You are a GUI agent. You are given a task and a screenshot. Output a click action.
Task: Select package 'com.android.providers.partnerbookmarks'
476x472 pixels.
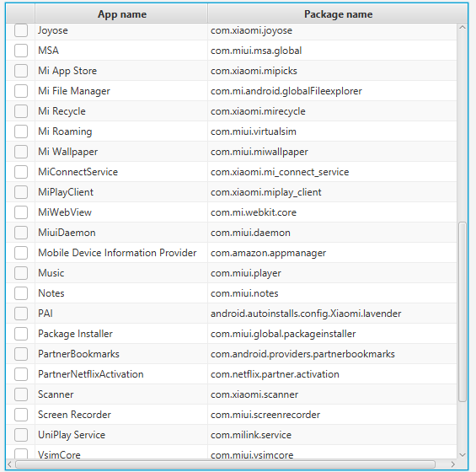pos(302,354)
